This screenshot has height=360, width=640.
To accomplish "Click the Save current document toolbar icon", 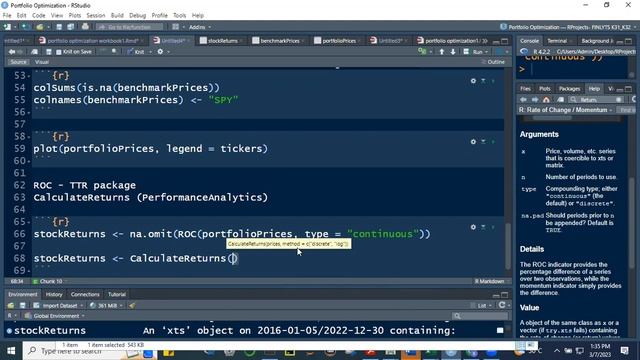I will 59,27.
